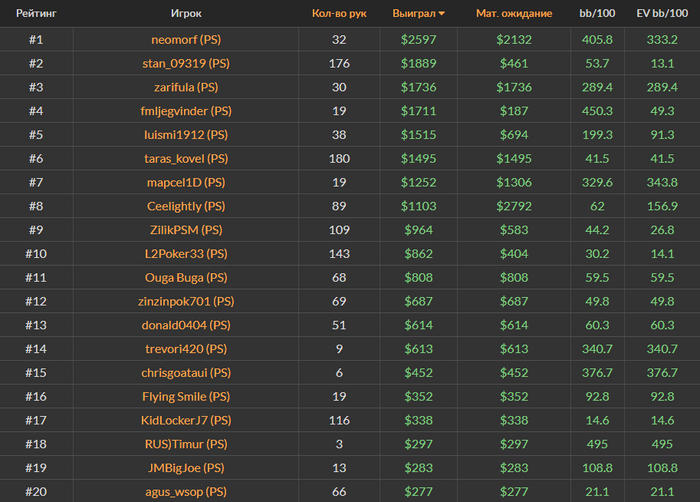700x502 pixels.
Task: Open Ceelightly (PS) player link
Action: tap(185, 206)
